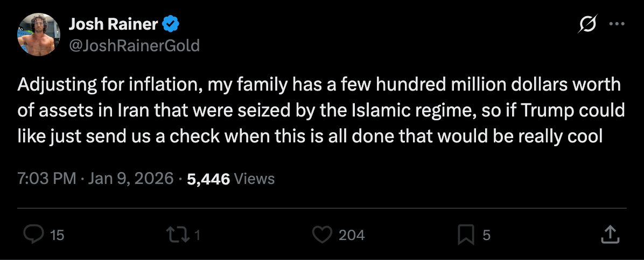The width and height of the screenshot is (644, 260).
Task: Click the reply speech bubble icon
Action: (x=34, y=234)
